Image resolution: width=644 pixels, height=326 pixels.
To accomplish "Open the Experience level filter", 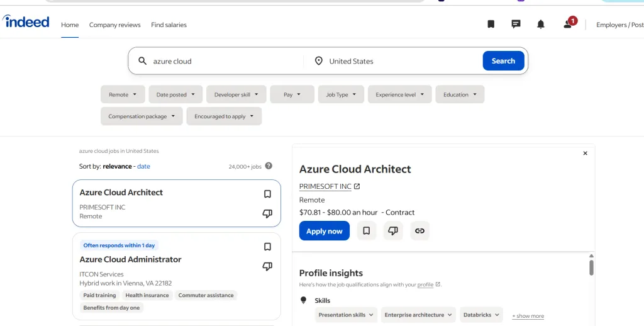I will tap(399, 94).
